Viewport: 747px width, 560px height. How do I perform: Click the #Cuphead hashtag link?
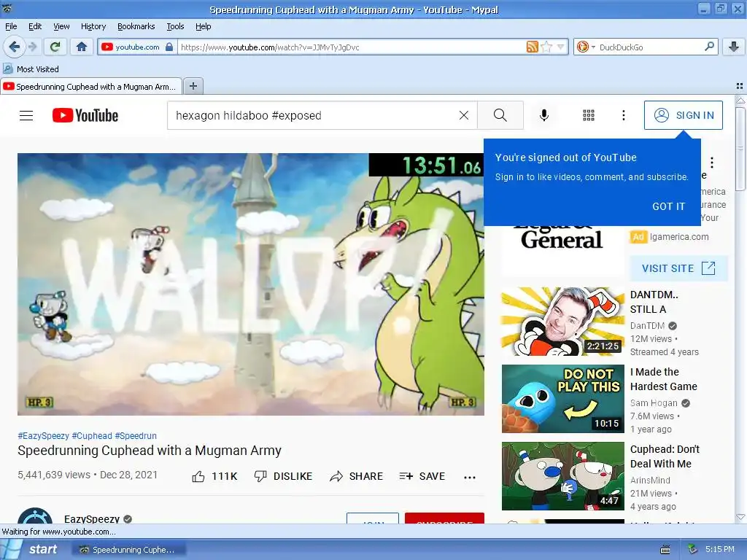click(92, 436)
